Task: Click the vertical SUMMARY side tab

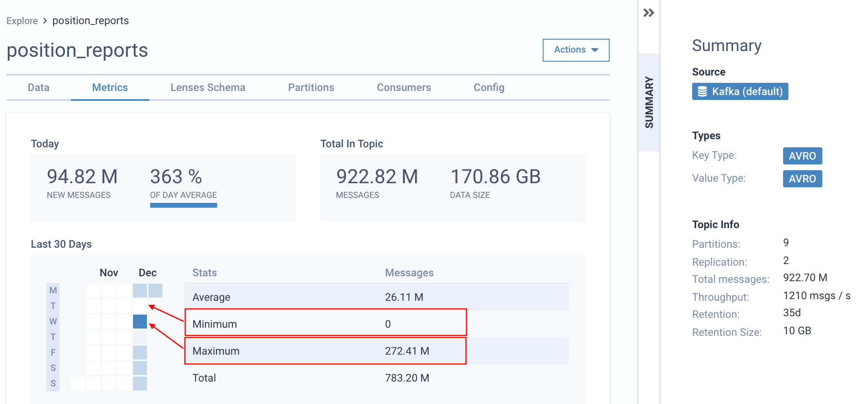Action: click(649, 102)
